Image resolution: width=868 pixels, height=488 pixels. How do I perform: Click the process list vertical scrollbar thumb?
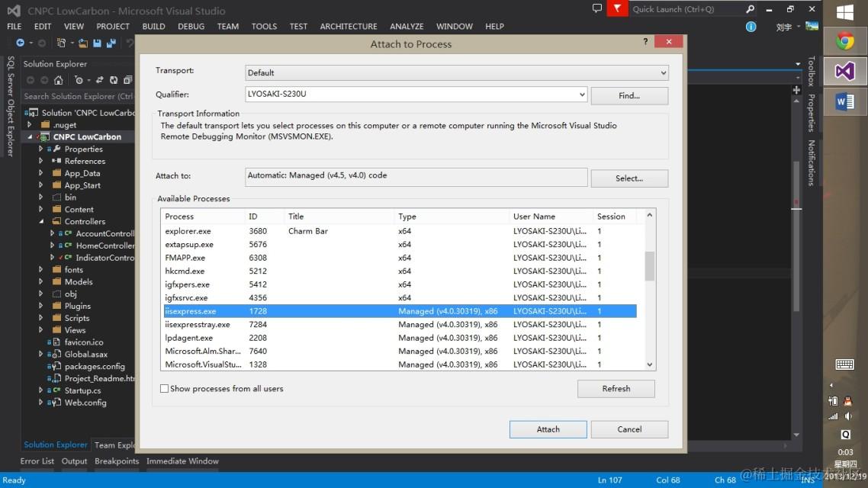[x=649, y=266]
